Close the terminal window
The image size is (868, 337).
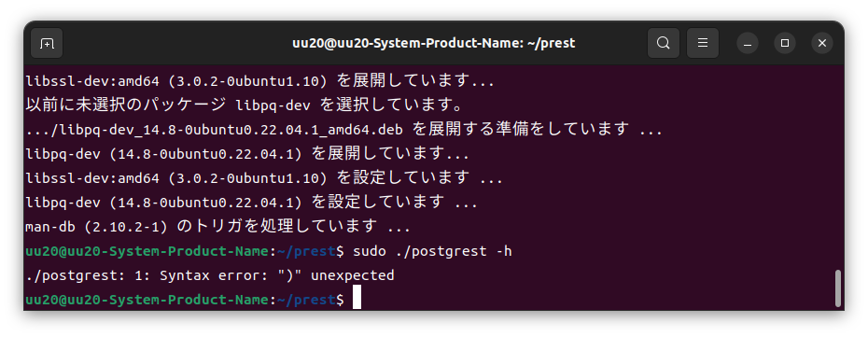click(x=822, y=43)
